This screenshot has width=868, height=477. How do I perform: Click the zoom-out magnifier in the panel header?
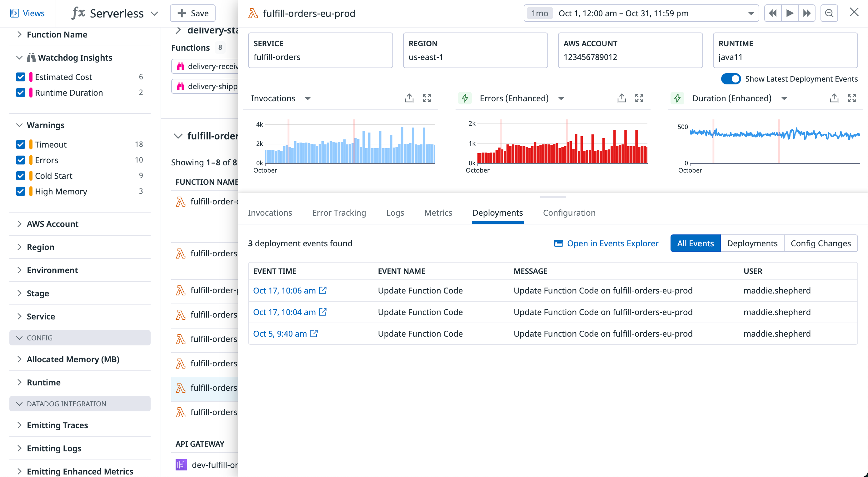tap(829, 13)
